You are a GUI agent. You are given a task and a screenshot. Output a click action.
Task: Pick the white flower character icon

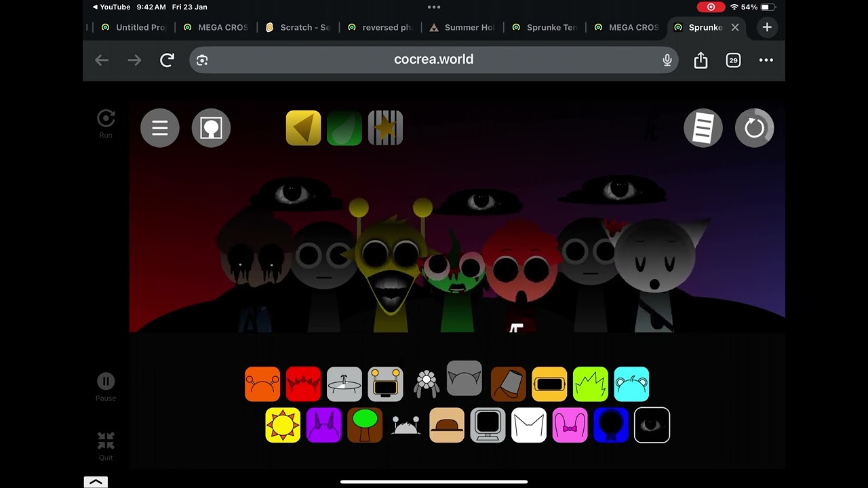[426, 384]
